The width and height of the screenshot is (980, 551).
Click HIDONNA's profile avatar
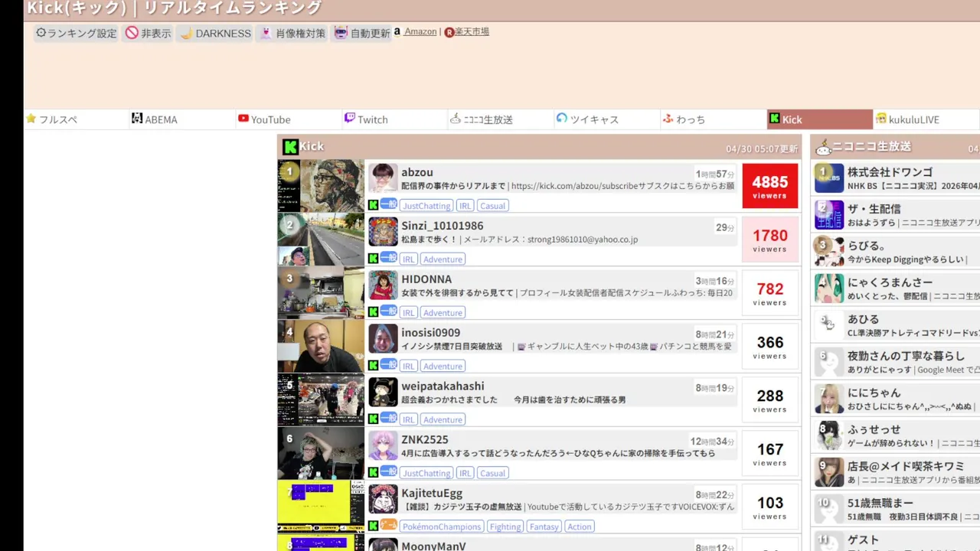pos(383,285)
